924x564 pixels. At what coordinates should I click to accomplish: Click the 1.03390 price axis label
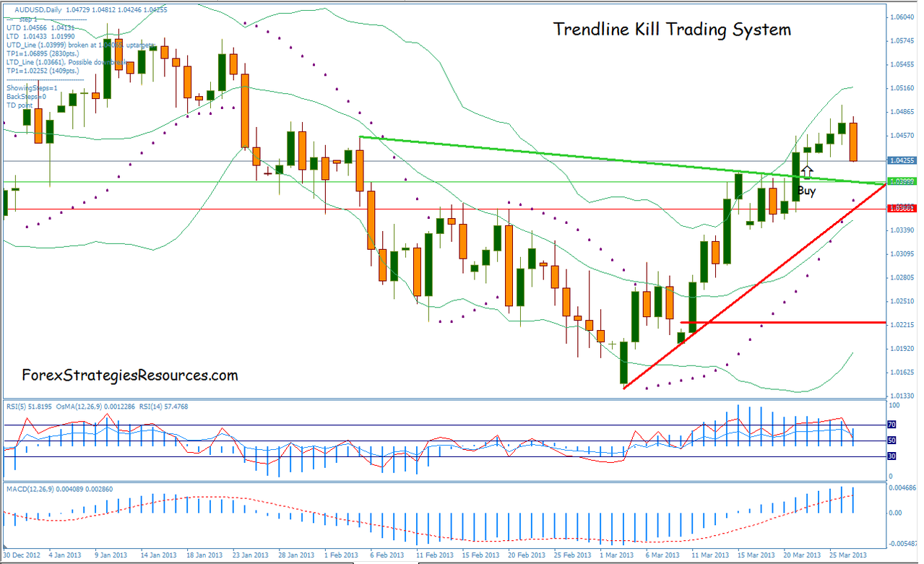(x=902, y=230)
